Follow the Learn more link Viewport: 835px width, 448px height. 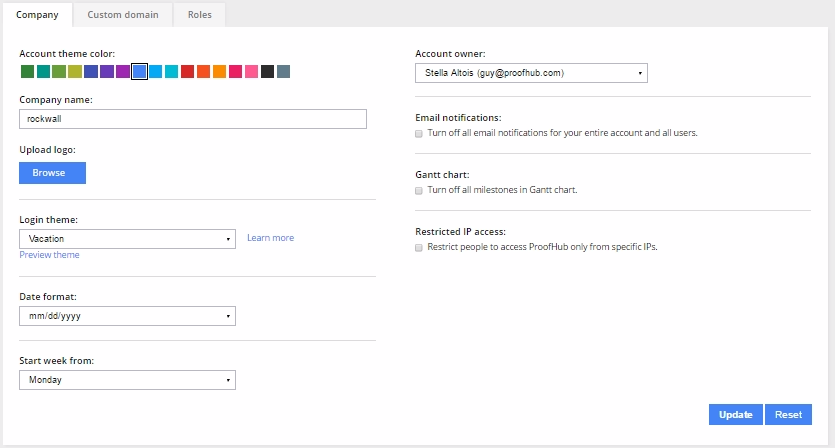[x=271, y=238]
